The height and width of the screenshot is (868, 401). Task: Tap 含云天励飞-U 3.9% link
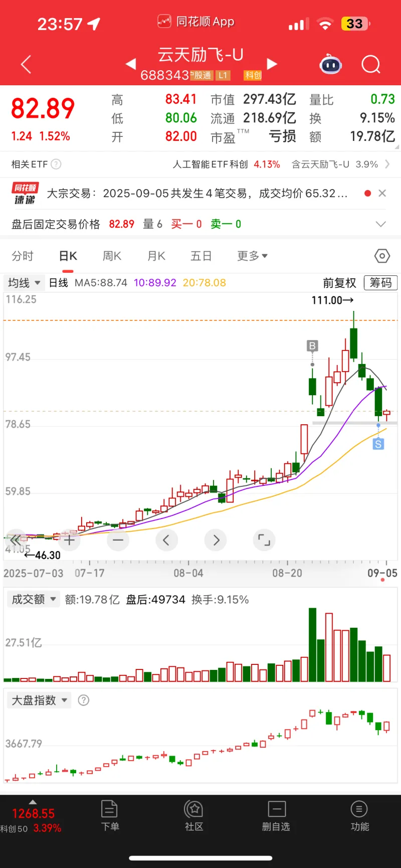click(x=335, y=164)
